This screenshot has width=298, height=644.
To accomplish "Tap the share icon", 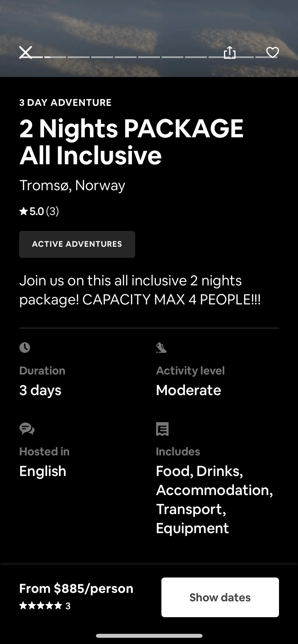I will [x=229, y=53].
